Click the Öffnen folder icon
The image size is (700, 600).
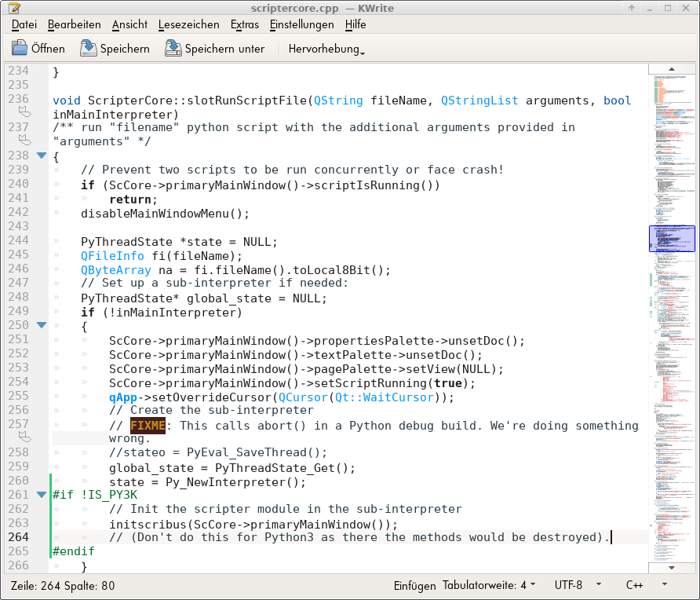[x=20, y=49]
